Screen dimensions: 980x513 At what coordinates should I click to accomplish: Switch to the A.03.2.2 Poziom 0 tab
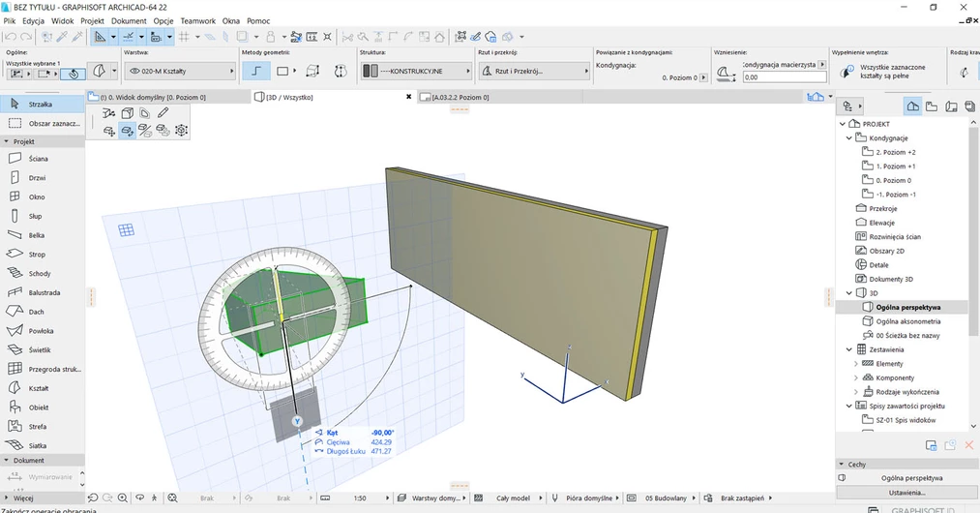(500, 97)
